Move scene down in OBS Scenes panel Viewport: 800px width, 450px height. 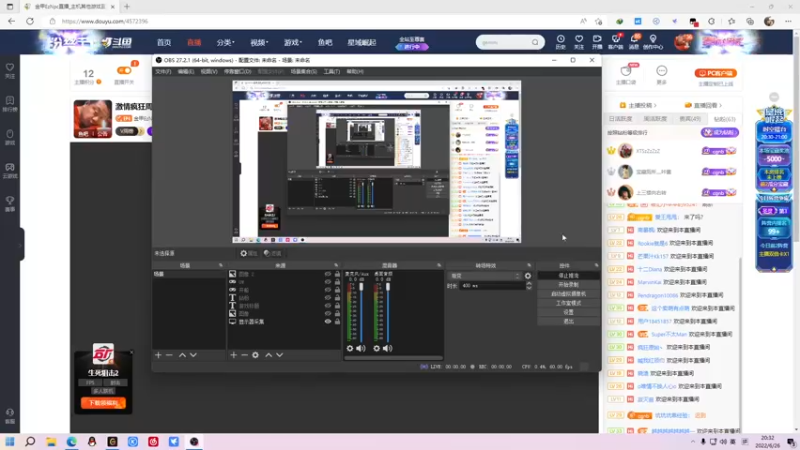(x=193, y=355)
